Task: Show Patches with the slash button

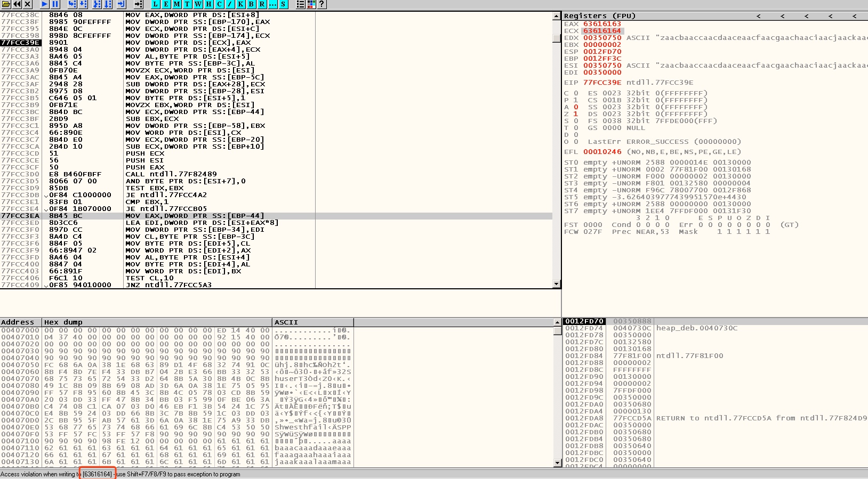Action: (x=230, y=4)
